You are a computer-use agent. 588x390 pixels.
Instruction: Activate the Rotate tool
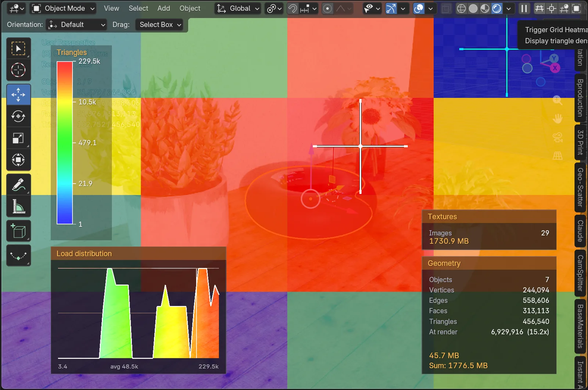tap(18, 116)
